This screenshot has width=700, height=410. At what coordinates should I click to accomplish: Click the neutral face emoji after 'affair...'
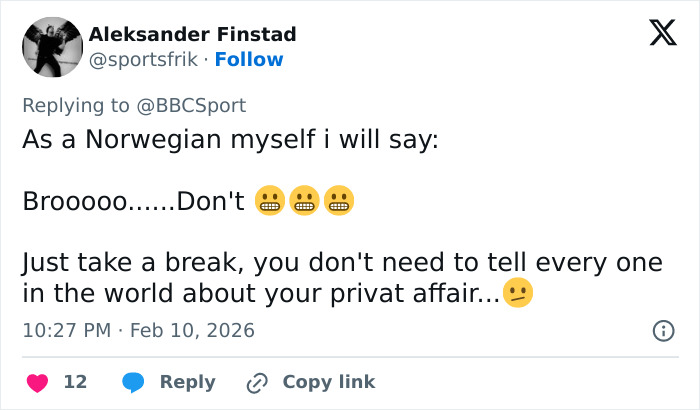coord(517,294)
